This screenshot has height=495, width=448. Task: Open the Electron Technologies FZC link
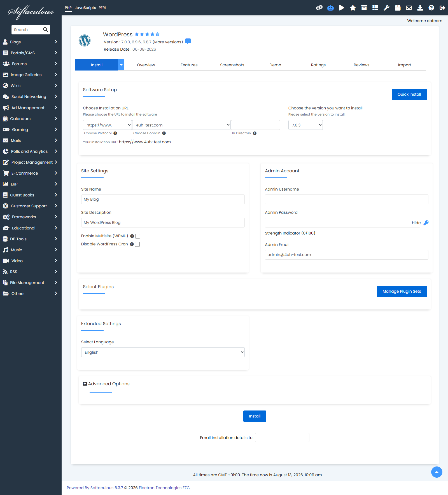pyautogui.click(x=164, y=488)
